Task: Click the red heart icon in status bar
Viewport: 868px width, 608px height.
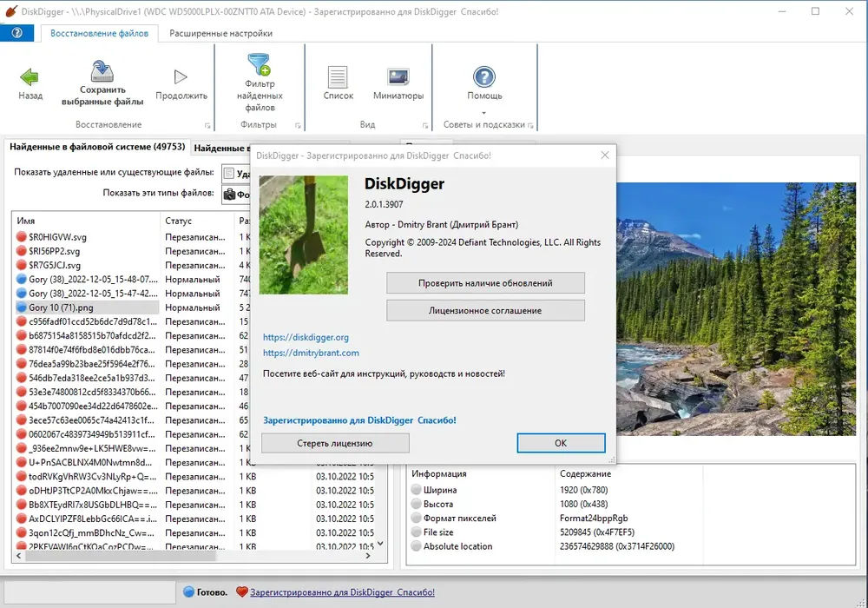Action: pyautogui.click(x=242, y=592)
